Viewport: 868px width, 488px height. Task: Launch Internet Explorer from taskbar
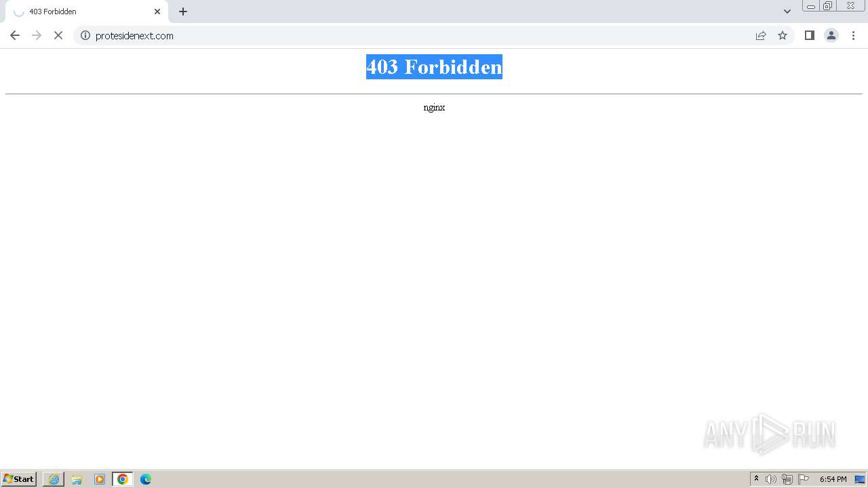pos(54,479)
